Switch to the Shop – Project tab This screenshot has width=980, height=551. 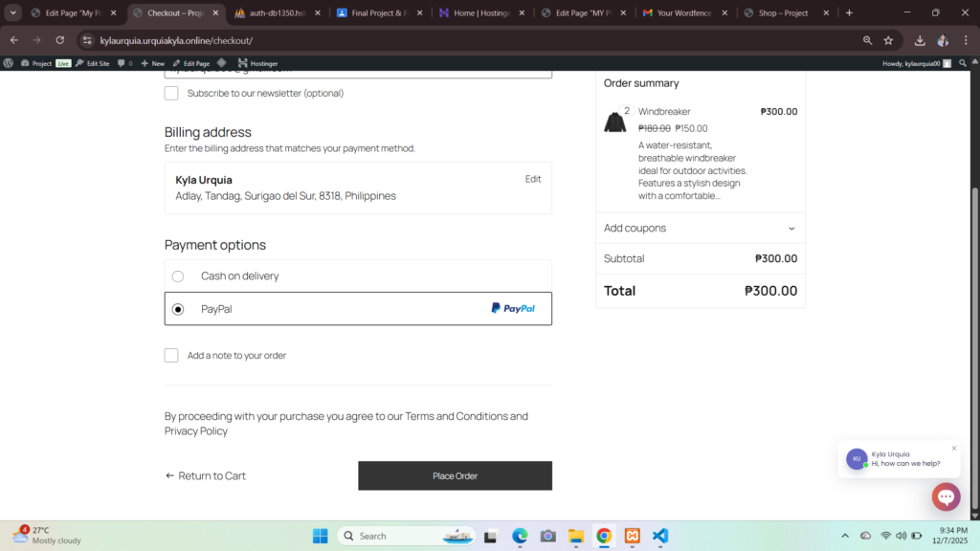pos(783,13)
